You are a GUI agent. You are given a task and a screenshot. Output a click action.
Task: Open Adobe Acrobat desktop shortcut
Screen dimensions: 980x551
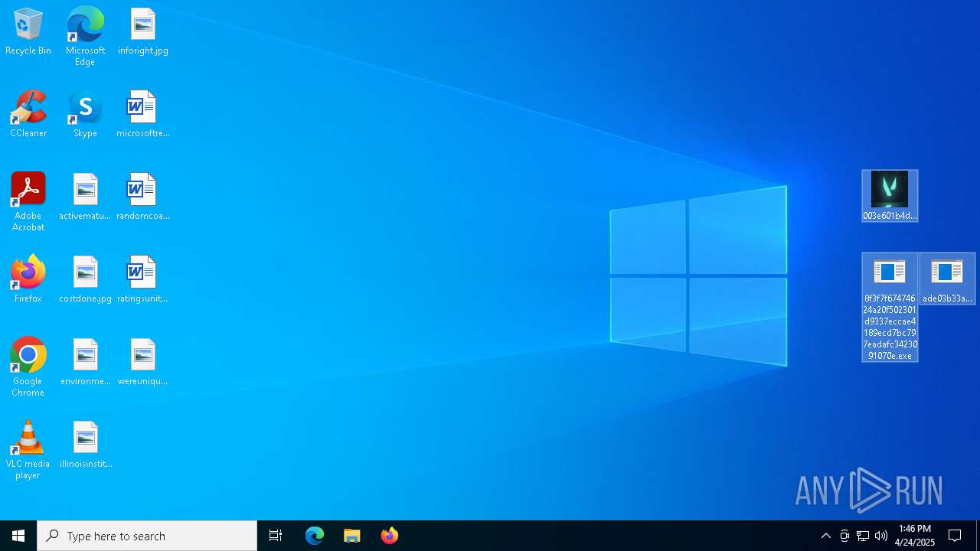[x=28, y=202]
